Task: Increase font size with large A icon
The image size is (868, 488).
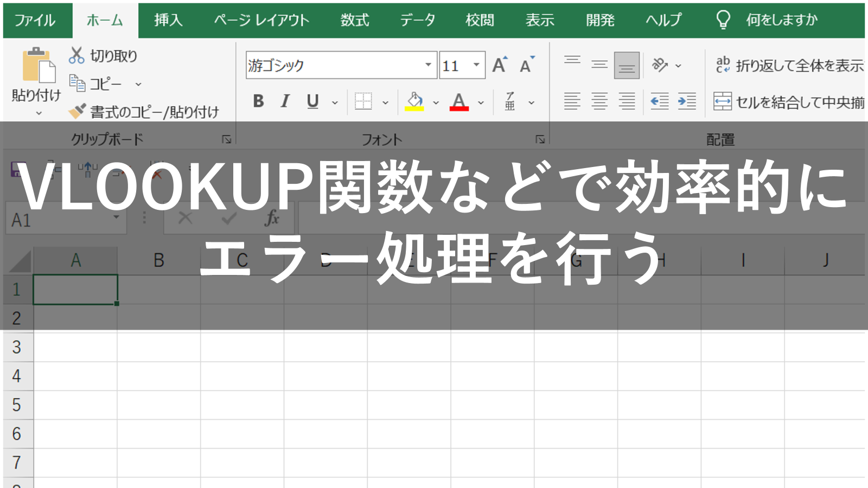Action: (x=500, y=65)
